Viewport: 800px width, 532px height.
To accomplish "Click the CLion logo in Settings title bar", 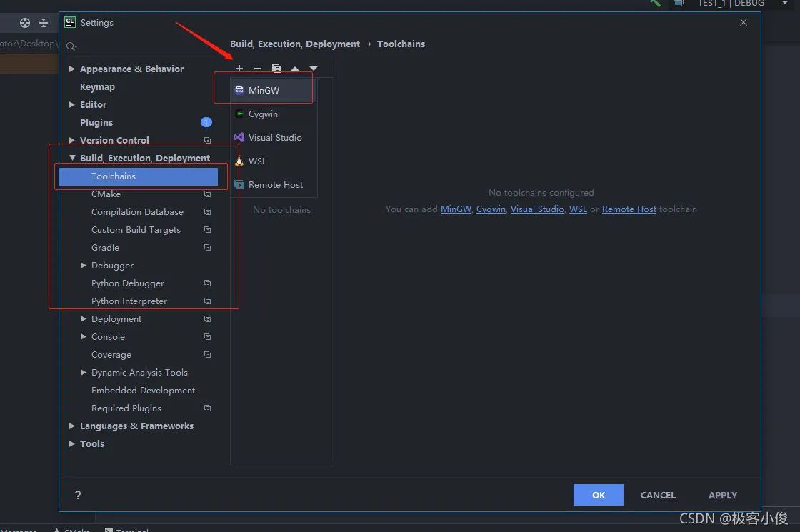I will tap(70, 22).
